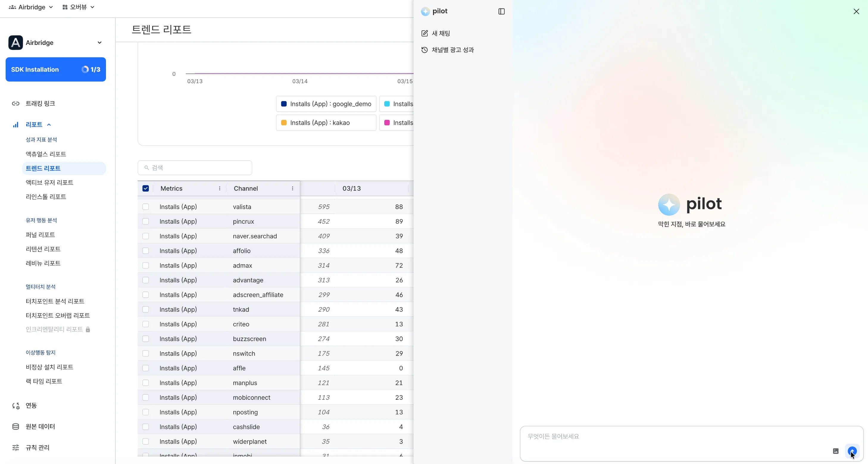Image resolution: width=868 pixels, height=464 pixels.
Task: Open 터치포인트 오버랩 리포트
Action: point(58,316)
